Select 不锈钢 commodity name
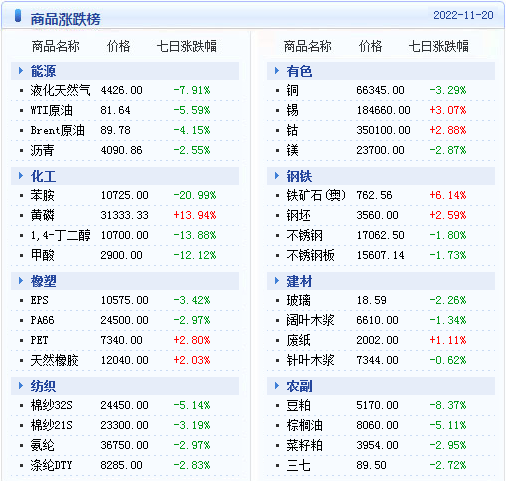Viewport: 506px width, 481px height. 304,235
